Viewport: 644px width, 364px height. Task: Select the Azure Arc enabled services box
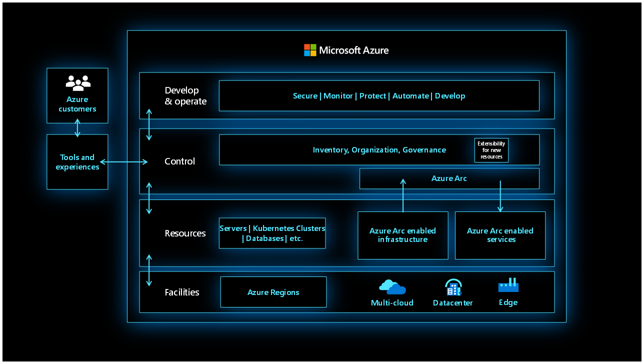(499, 235)
